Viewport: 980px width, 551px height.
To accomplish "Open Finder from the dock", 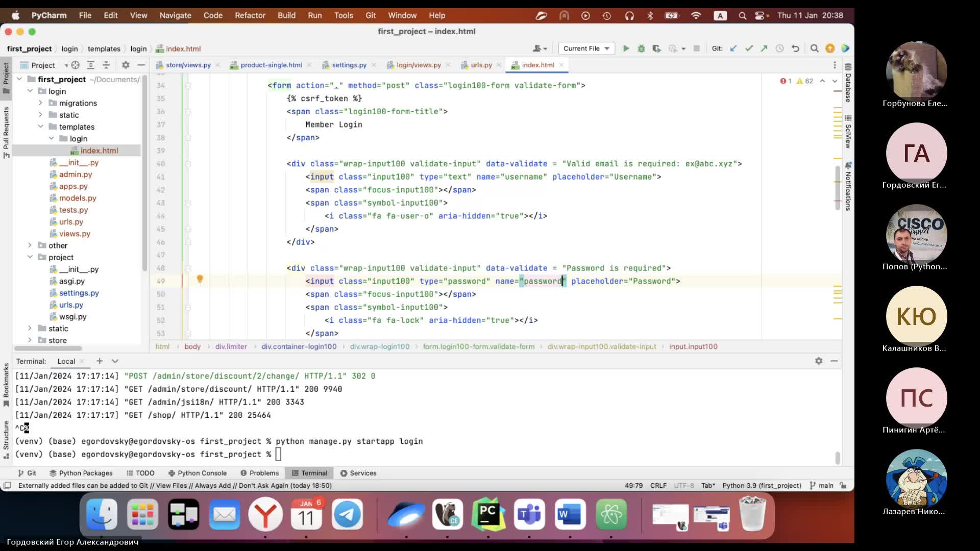I will (x=102, y=514).
